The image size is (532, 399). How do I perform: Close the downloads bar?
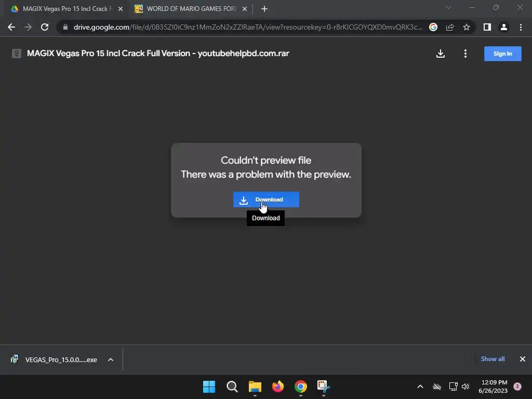523,359
